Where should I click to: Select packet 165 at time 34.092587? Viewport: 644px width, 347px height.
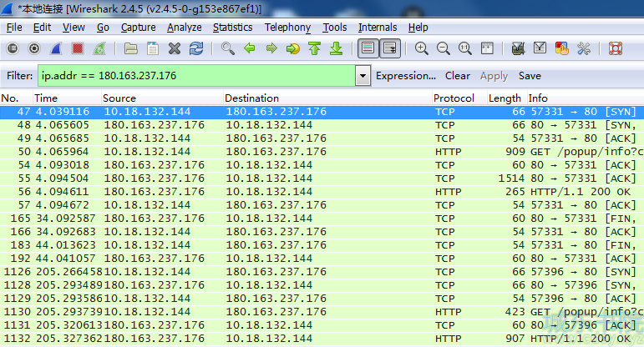click(322, 219)
